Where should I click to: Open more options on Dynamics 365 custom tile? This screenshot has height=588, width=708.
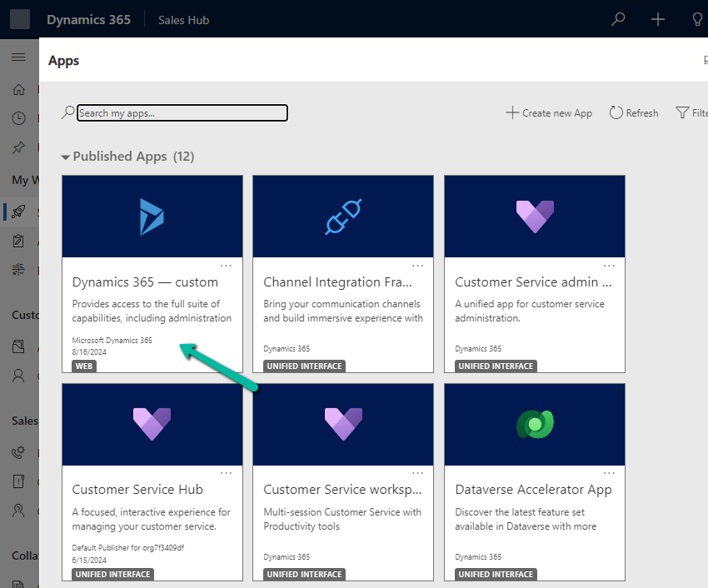tap(226, 266)
